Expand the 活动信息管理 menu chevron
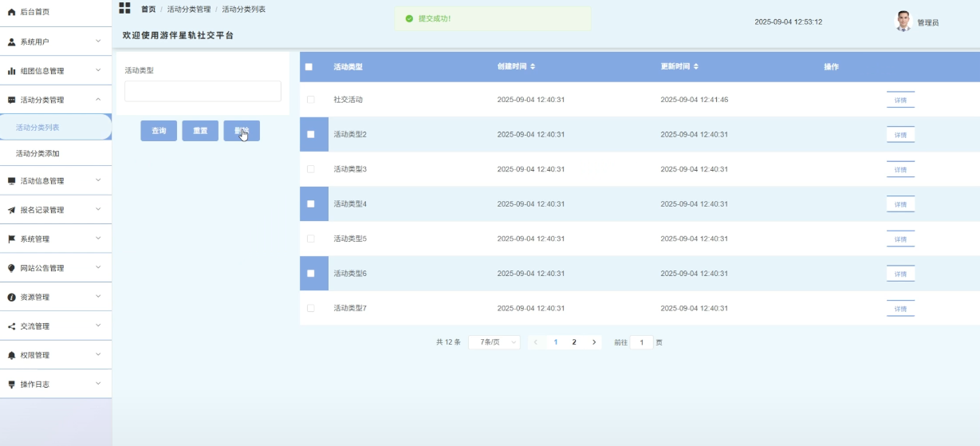The width and height of the screenshot is (980, 446). click(98, 180)
